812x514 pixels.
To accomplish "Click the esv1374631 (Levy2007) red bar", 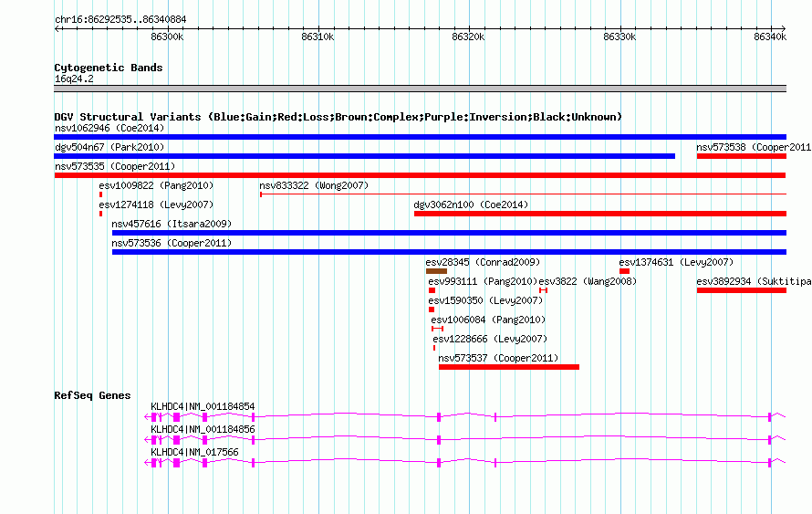I will click(x=625, y=271).
